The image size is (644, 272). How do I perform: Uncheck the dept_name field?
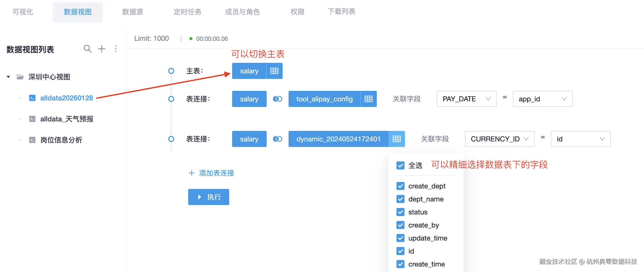click(x=400, y=199)
